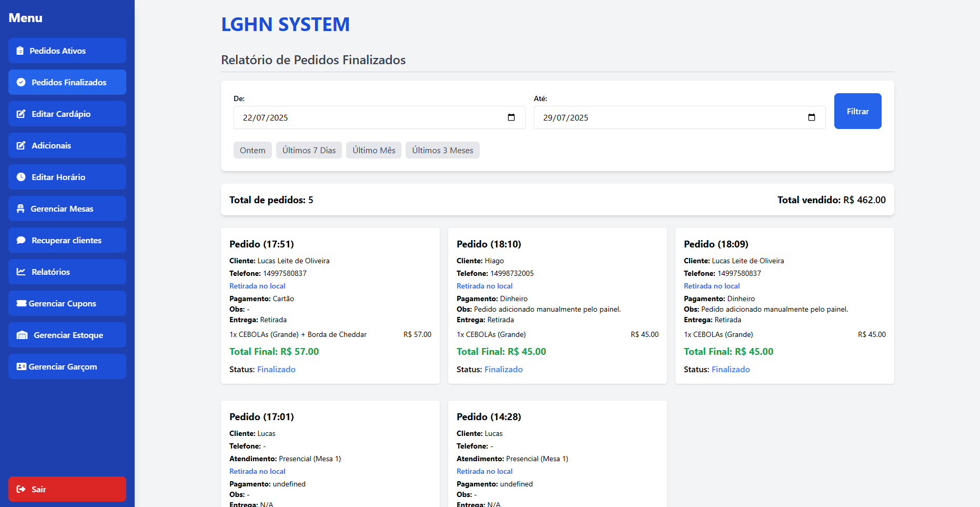The width and height of the screenshot is (980, 507).
Task: Click the Pedido (17:01) heading
Action: [261, 417]
